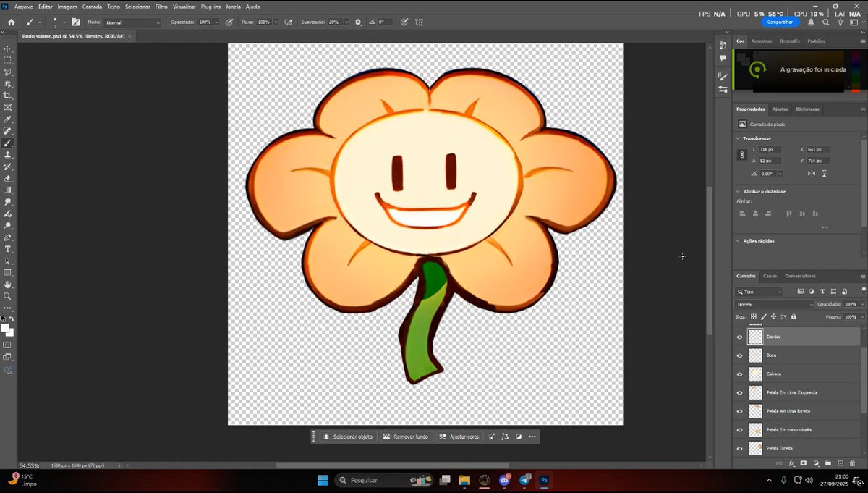Screen dimensions: 868x493
Task: Select the Eyedropper tool
Action: pos(8,119)
